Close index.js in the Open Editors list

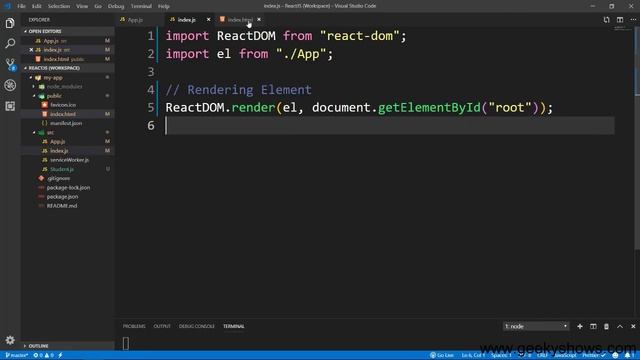(x=31, y=50)
